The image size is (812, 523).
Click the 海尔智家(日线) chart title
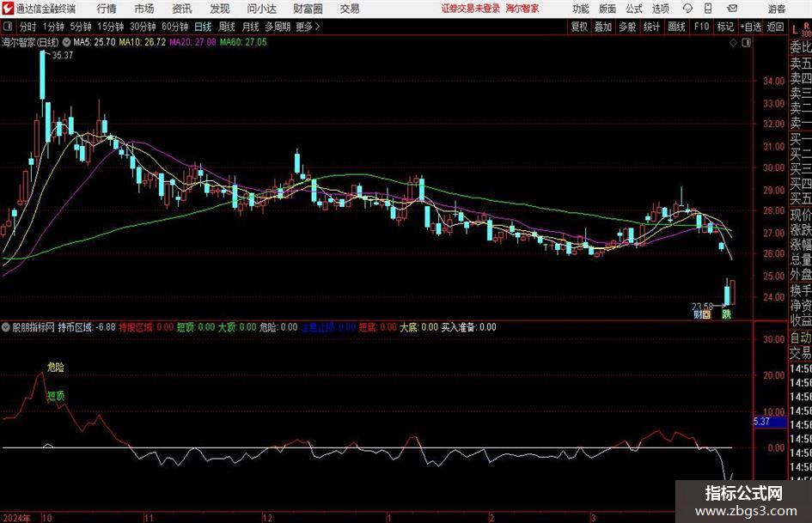pos(30,42)
